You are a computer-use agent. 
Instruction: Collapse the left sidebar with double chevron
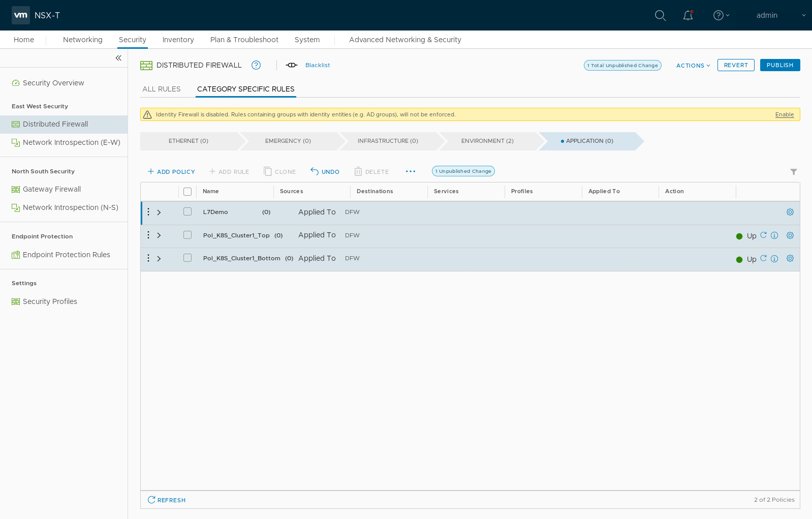[x=118, y=58]
